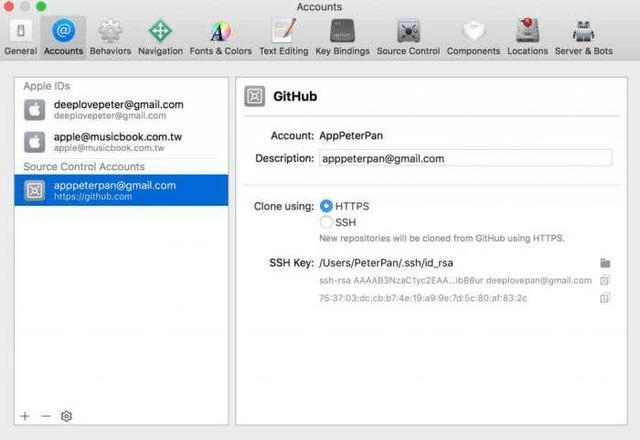The height and width of the screenshot is (440, 640).
Task: Click the GitHub icon beside apppeterpan@gmail.com
Action: pyautogui.click(x=35, y=190)
